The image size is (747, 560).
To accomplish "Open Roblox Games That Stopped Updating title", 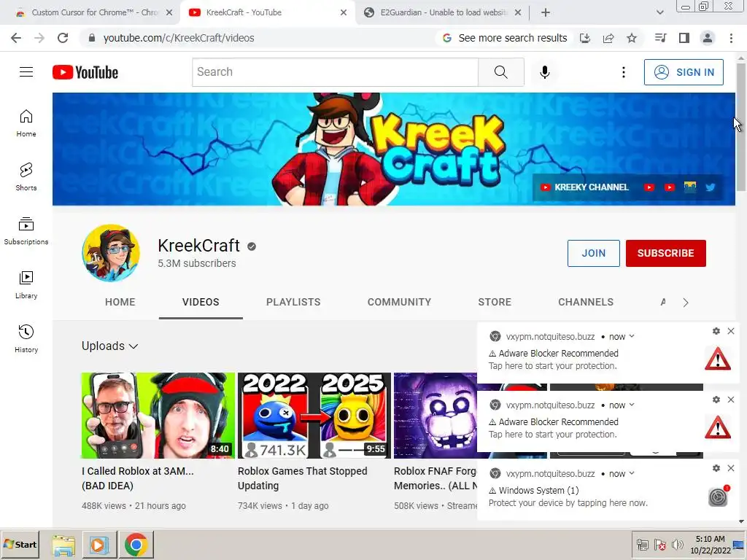I will coord(303,478).
